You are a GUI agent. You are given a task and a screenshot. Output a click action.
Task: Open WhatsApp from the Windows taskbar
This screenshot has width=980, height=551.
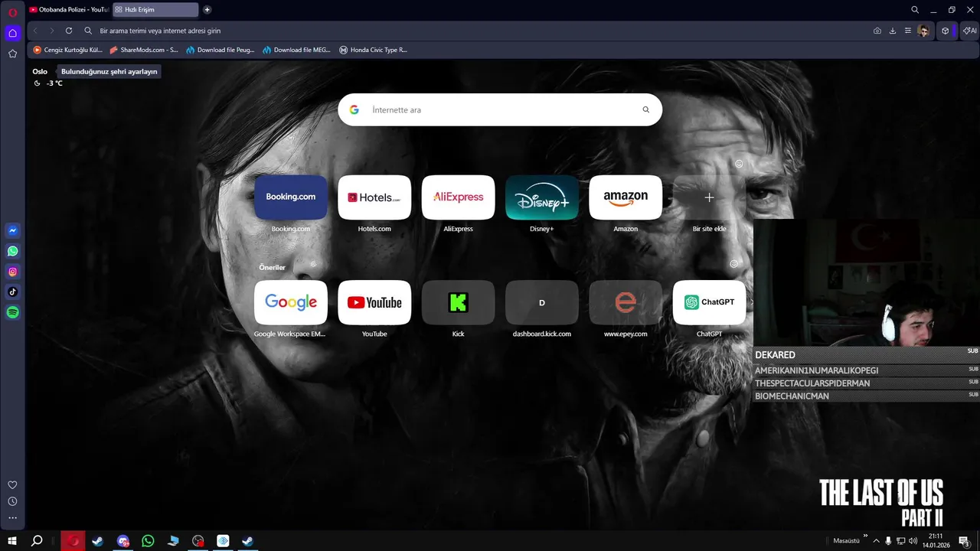[x=148, y=541]
